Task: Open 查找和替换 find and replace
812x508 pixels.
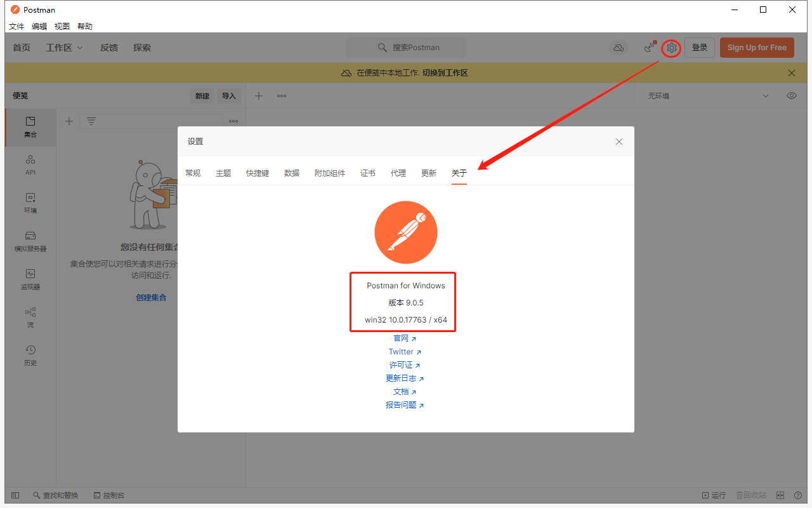Action: [56, 495]
